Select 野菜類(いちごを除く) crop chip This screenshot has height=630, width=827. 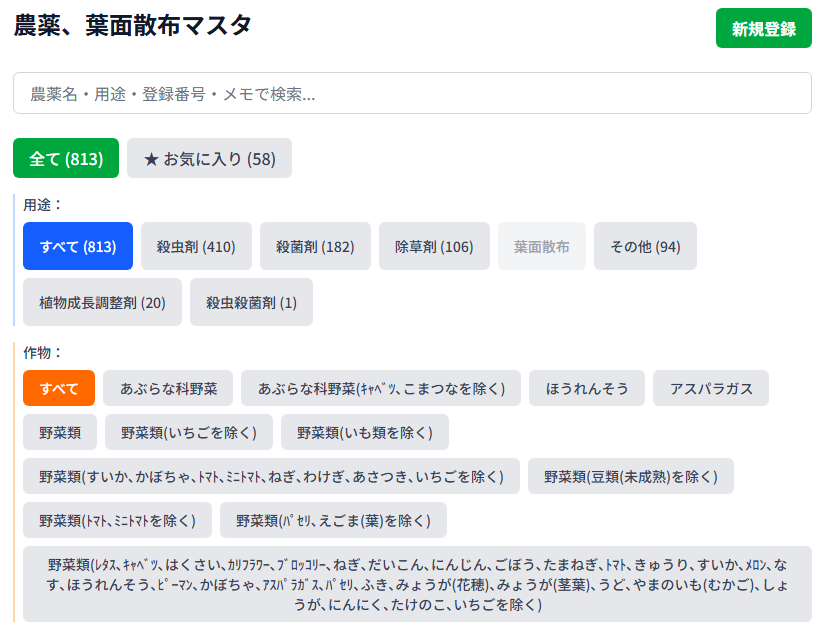[189, 432]
